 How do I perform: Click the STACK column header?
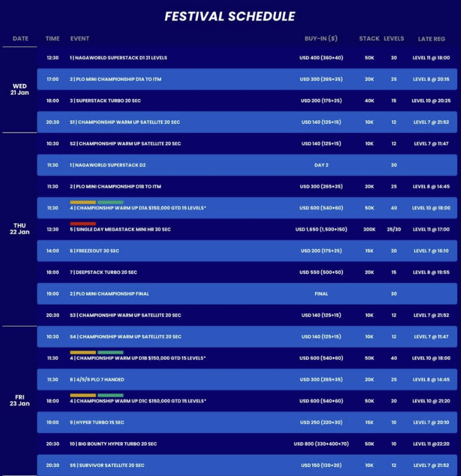click(x=369, y=38)
